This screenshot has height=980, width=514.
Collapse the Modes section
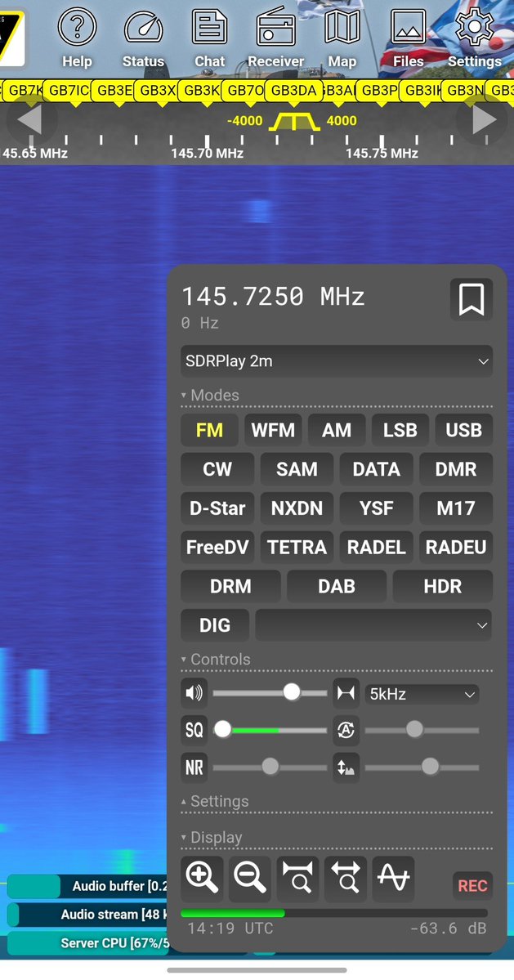click(x=210, y=395)
